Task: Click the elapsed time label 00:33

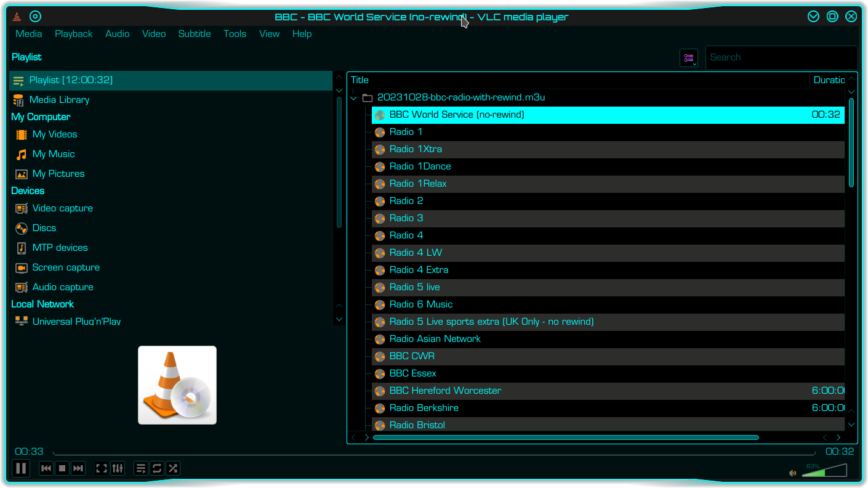Action: [x=29, y=452]
